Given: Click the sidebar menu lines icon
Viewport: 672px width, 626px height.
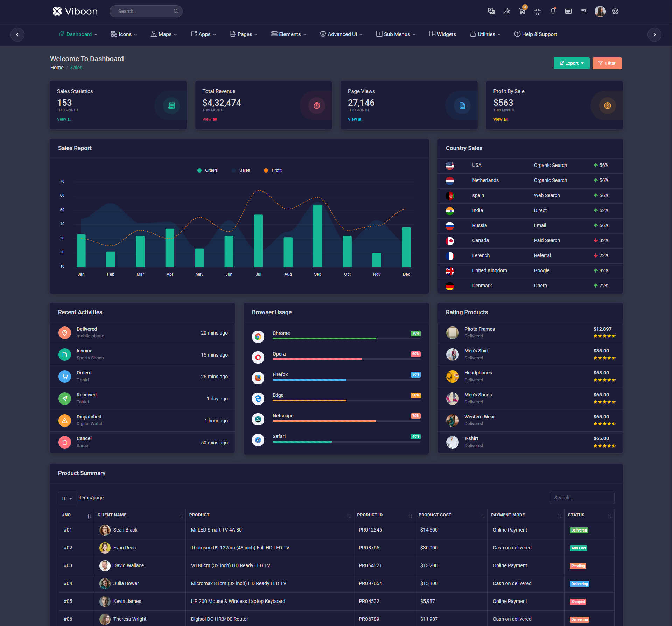Looking at the screenshot, I should [584, 11].
